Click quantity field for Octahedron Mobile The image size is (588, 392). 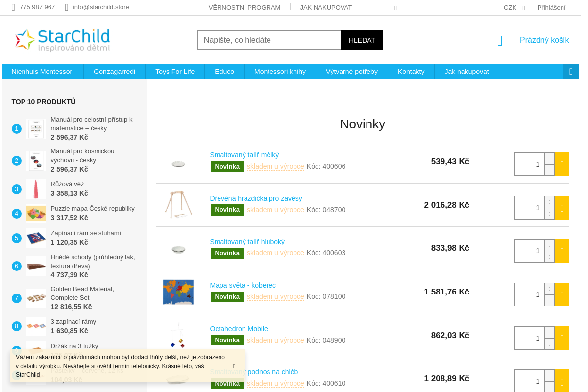[530, 338]
